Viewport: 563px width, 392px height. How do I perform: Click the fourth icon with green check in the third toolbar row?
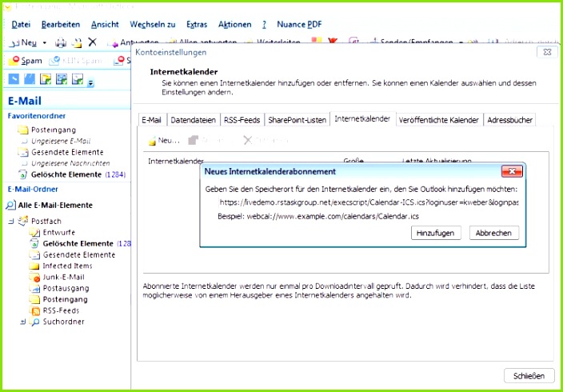tap(62, 78)
